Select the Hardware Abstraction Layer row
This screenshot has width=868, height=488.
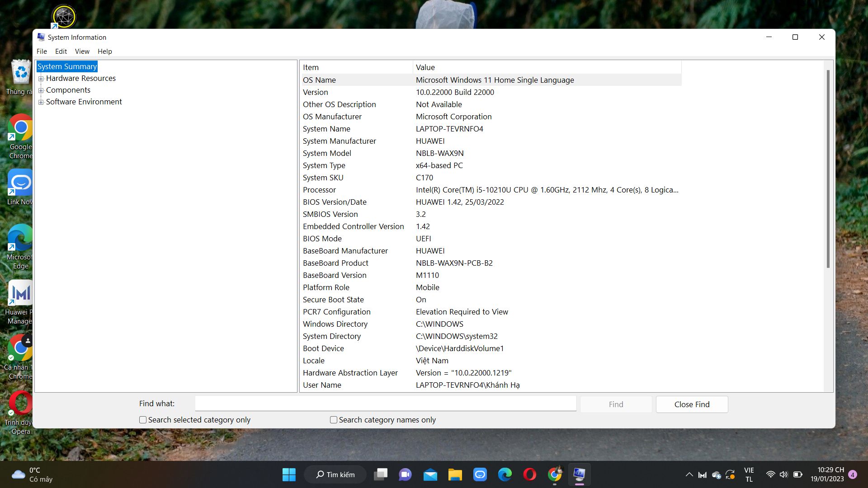(491, 373)
